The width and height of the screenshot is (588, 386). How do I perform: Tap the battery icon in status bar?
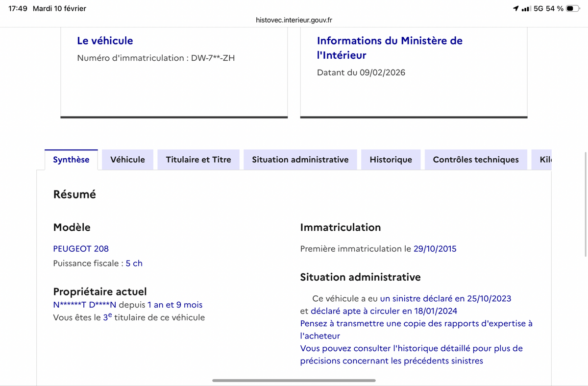pyautogui.click(x=573, y=8)
